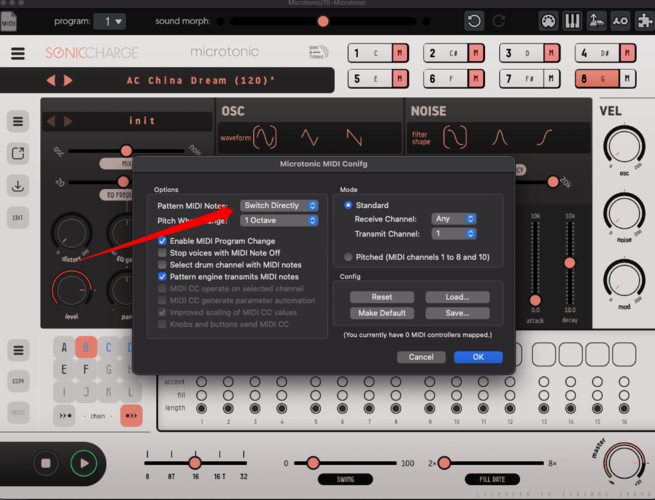Toggle Enable MIDI Program Change checkbox
The width and height of the screenshot is (655, 500).
(162, 241)
